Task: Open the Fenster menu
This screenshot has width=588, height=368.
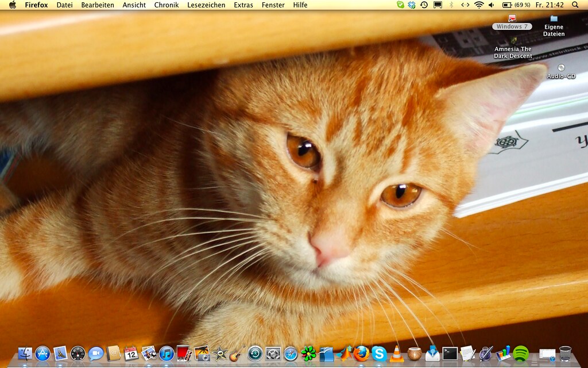Action: [x=273, y=5]
